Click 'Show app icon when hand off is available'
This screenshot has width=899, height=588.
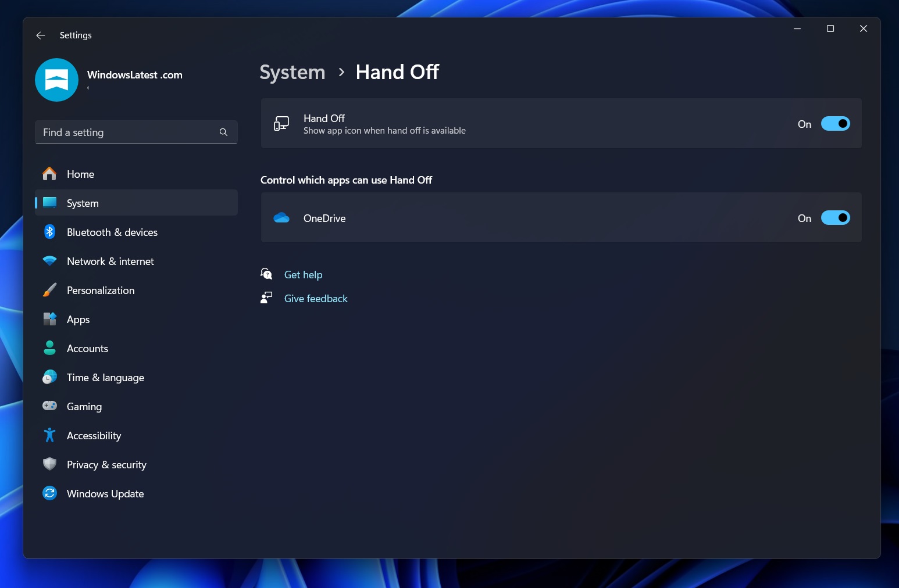tap(384, 131)
